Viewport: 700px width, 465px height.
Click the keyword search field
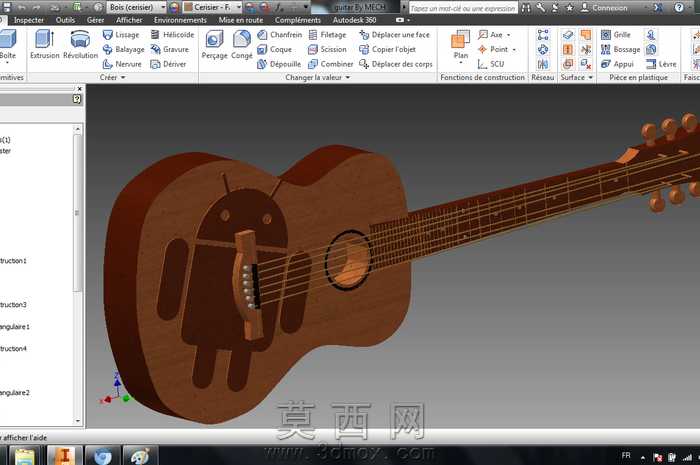click(463, 8)
